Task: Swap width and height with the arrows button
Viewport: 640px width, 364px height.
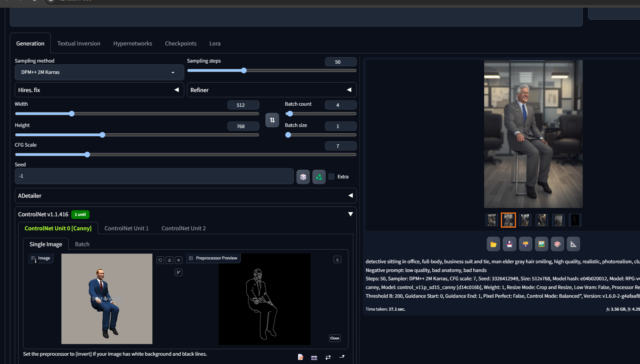Action: 272,120
